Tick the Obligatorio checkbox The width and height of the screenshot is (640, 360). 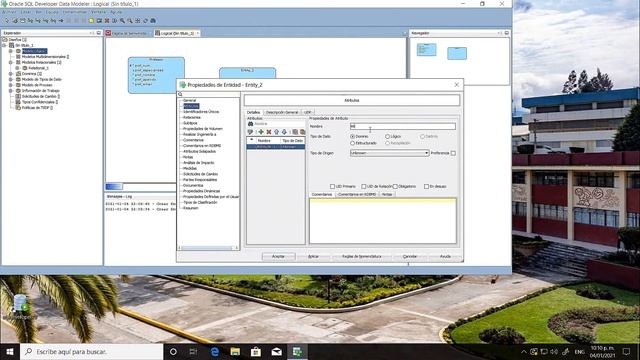[395, 187]
